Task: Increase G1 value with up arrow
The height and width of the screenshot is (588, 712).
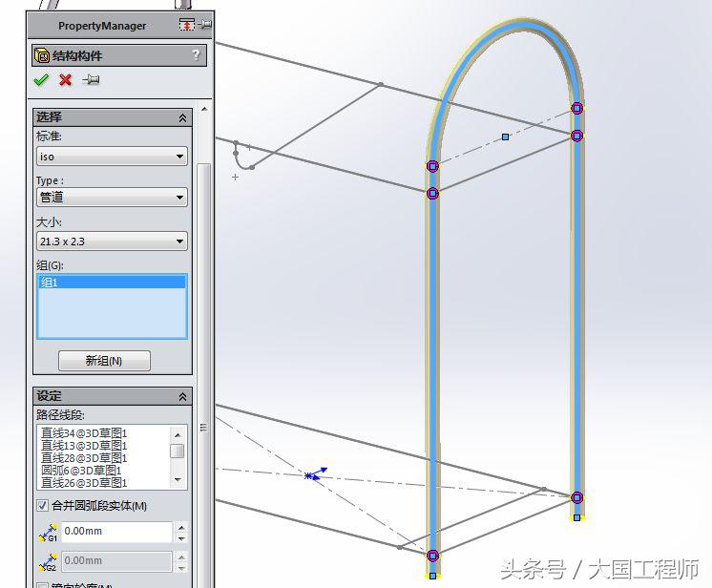Action: pyautogui.click(x=181, y=527)
